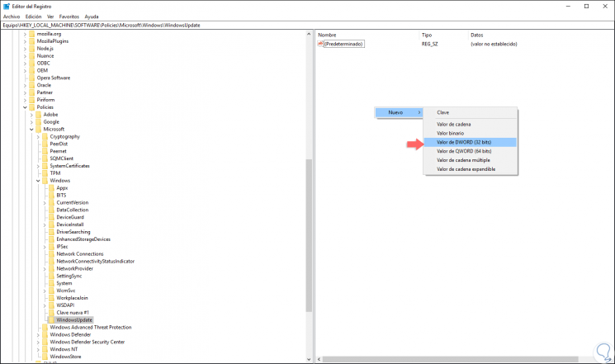This screenshot has width=615, height=364.
Task: Click the System folder icon
Action: 51,283
